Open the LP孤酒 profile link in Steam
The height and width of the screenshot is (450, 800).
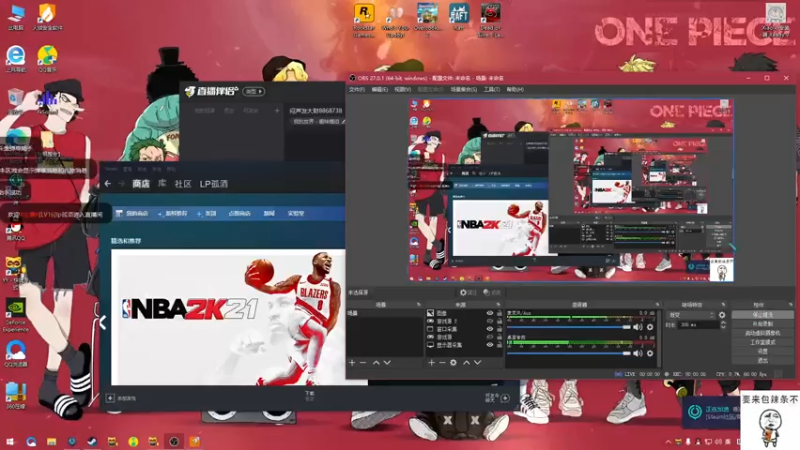pyautogui.click(x=213, y=184)
